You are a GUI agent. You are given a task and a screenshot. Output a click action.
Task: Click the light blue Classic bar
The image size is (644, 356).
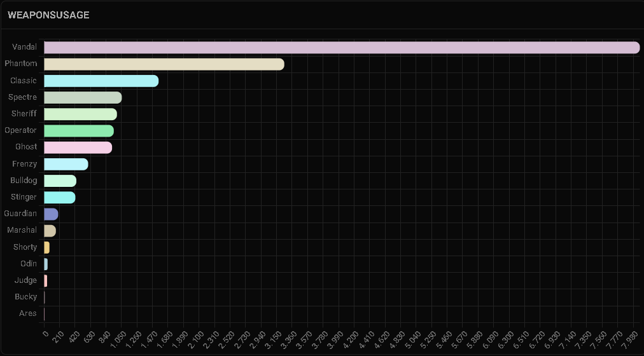coord(101,81)
